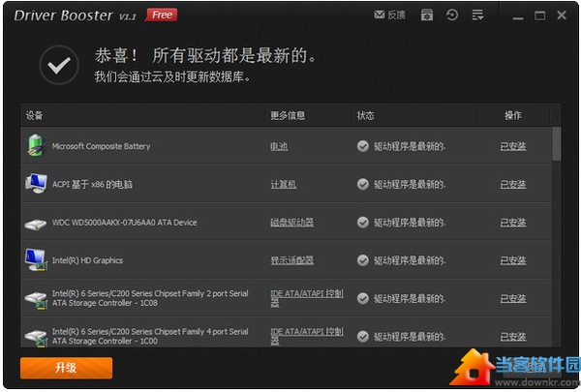Click status check icon for WDC disk row
581x392 pixels.
(x=363, y=223)
